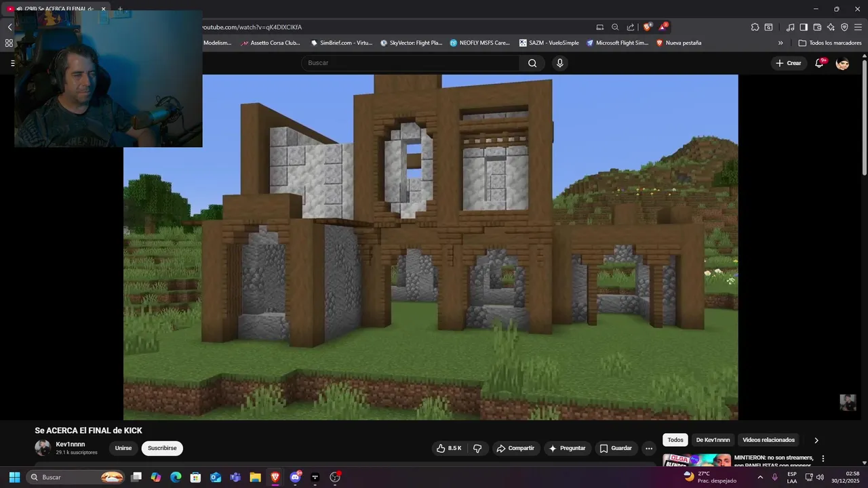Screen dimensions: 868x488
Task: Open YouTube notifications bell
Action: click(821, 63)
